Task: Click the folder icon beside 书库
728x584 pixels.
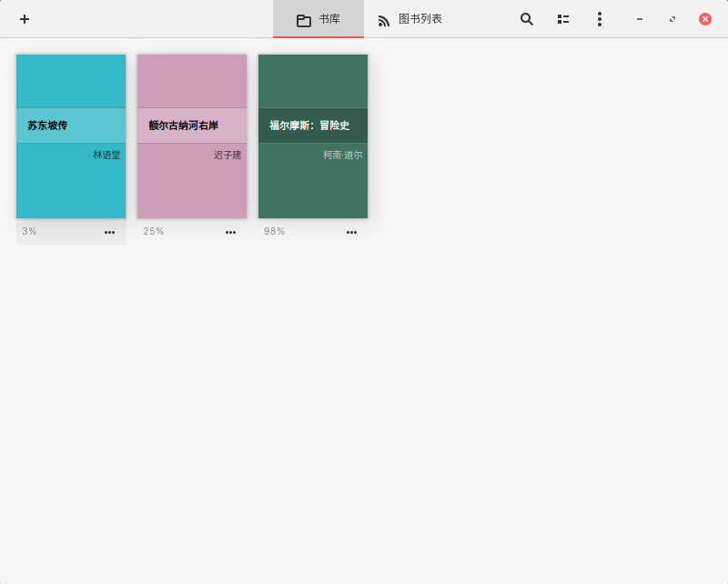Action: (304, 20)
